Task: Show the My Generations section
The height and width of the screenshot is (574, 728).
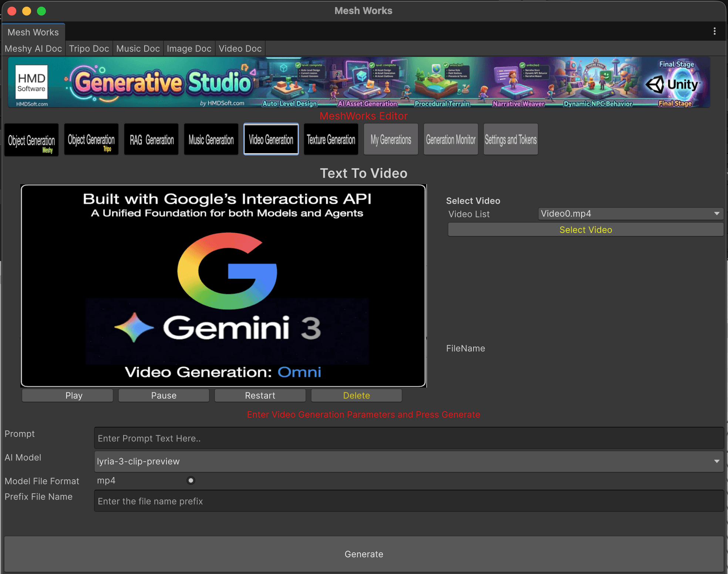Action: click(391, 139)
